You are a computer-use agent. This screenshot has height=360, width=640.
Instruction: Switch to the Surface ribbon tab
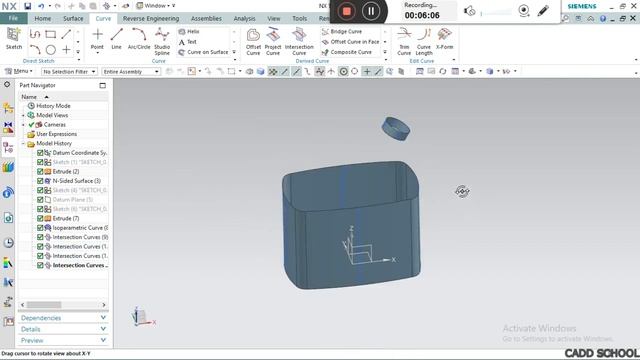point(73,18)
